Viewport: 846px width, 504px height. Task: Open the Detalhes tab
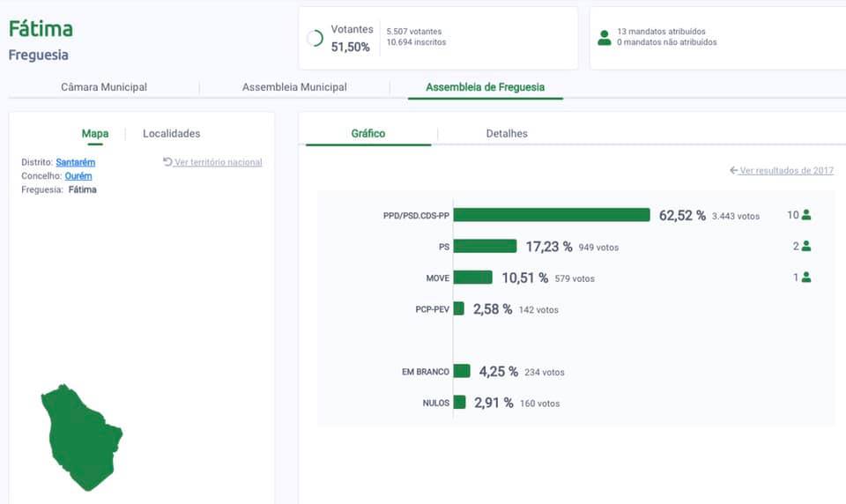click(x=507, y=133)
